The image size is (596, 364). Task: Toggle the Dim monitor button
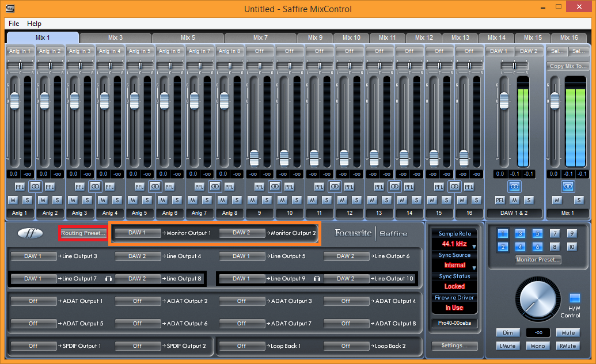pos(508,332)
